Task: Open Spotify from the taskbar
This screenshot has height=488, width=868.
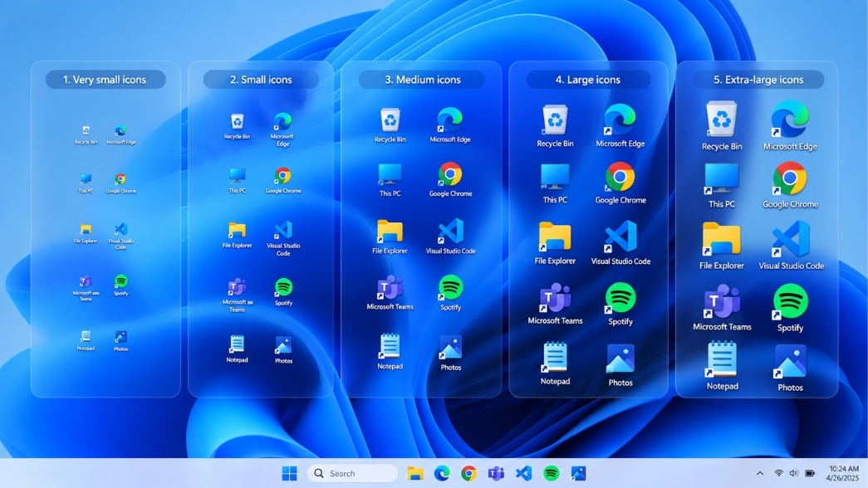Action: coord(551,474)
